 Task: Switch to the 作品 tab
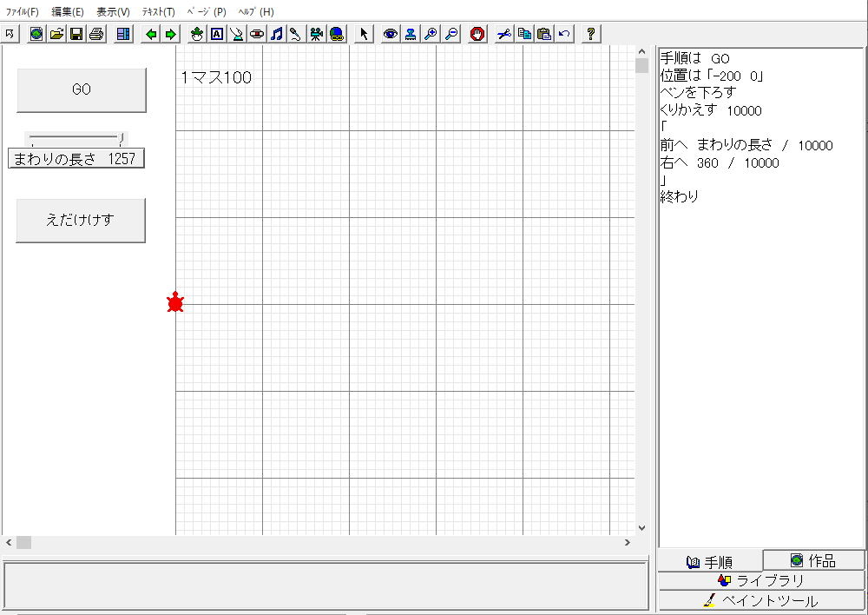[813, 561]
